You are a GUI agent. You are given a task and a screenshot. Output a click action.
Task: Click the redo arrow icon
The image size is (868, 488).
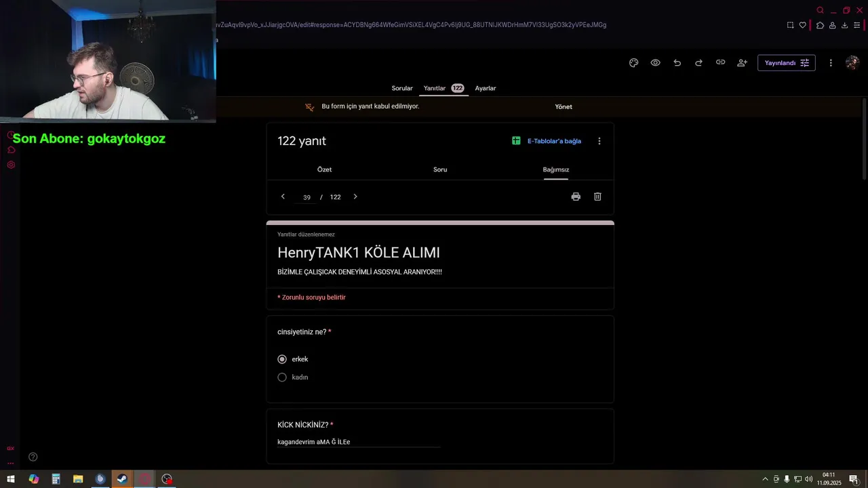coord(698,63)
